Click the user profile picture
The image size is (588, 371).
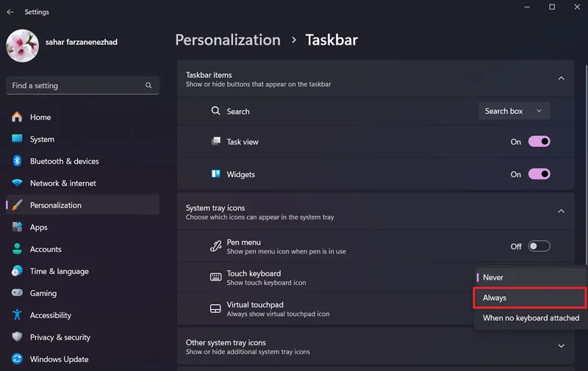pos(23,46)
